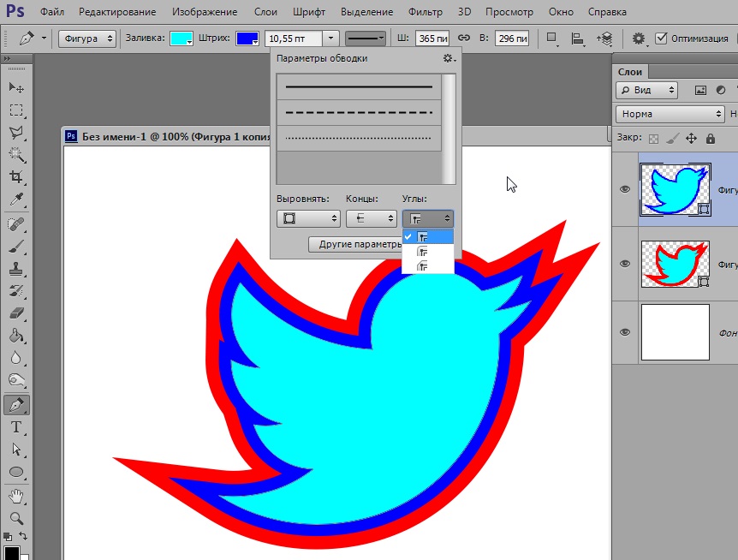
Task: Select the Crop tool
Action: tap(16, 177)
